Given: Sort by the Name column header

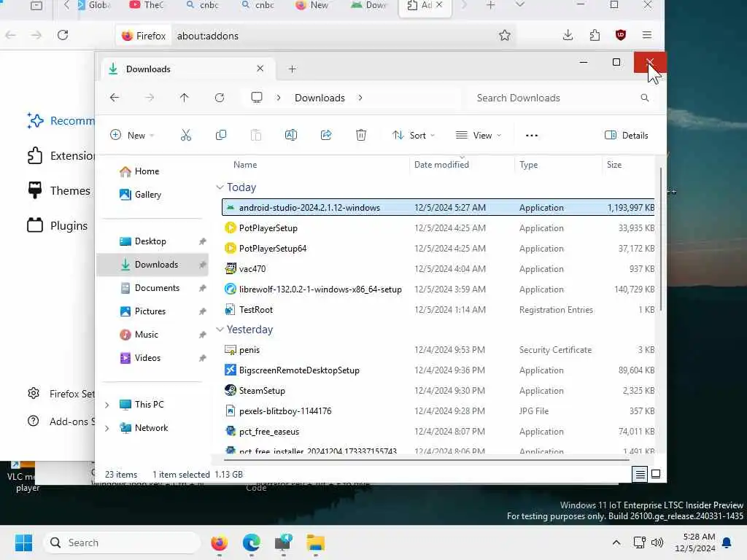Looking at the screenshot, I should tap(245, 165).
